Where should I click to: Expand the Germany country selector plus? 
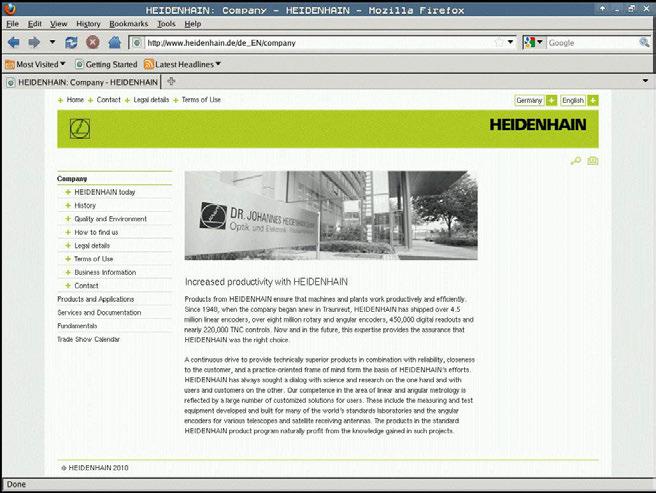tap(551, 100)
